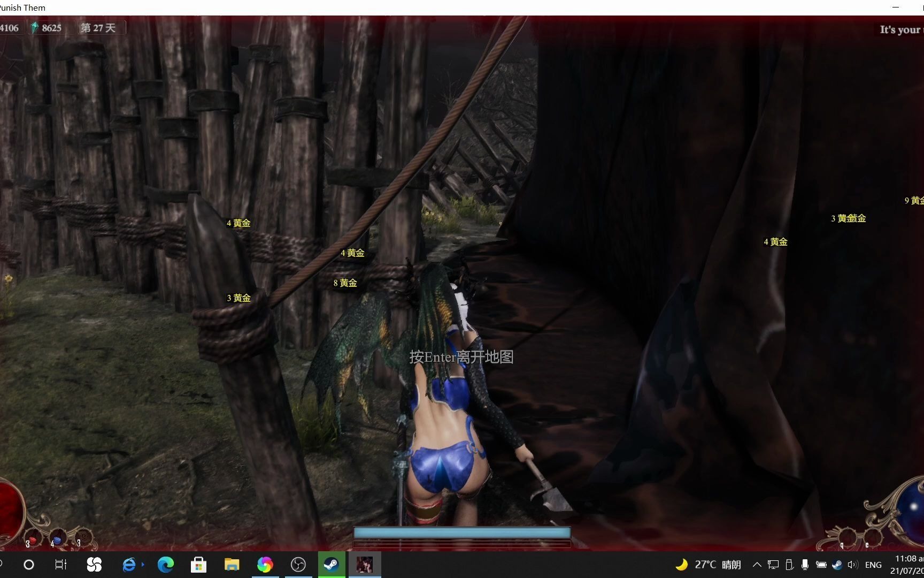Launch Internet Explorer from taskbar
The image size is (924, 578).
coord(129,565)
